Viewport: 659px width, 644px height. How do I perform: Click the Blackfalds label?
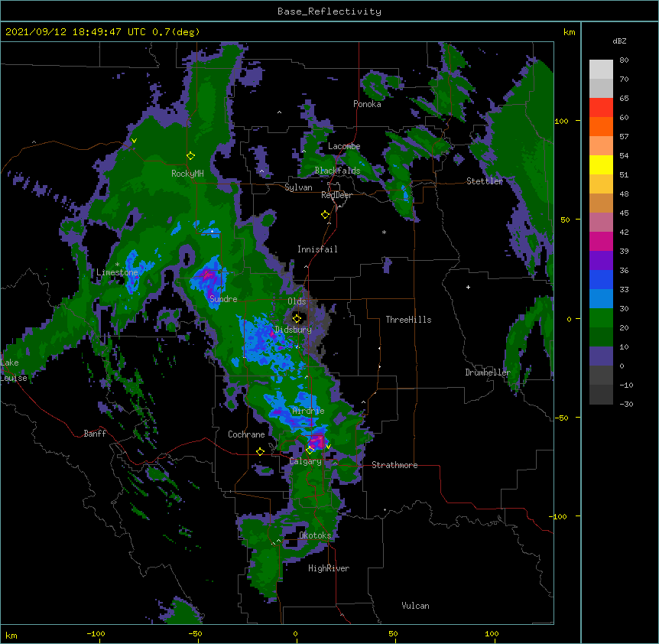337,171
